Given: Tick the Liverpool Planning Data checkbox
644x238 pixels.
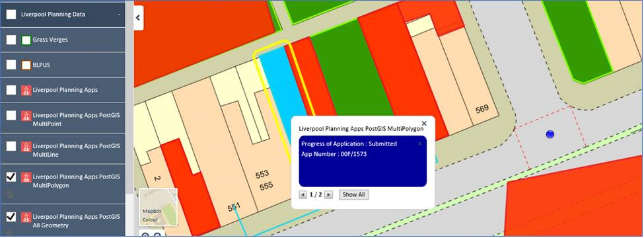Looking at the screenshot, I should [11, 15].
